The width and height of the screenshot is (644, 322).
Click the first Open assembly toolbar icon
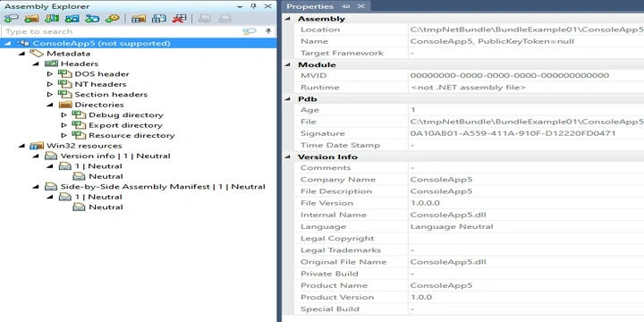pyautogui.click(x=11, y=19)
